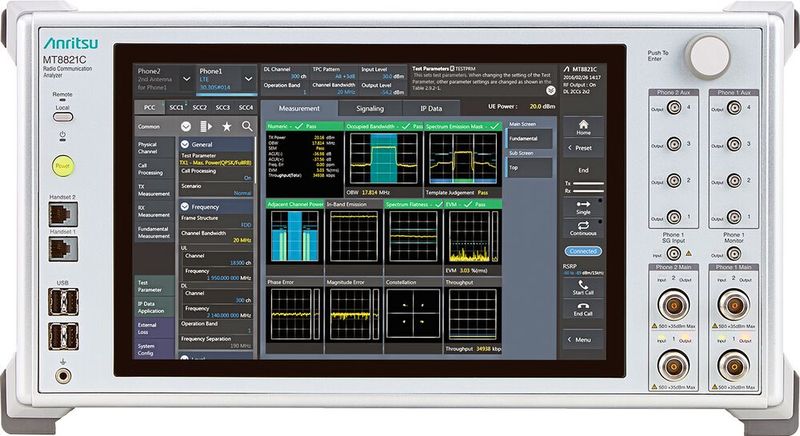
Task: Open the sidebar Test Parameter entry
Action: coord(155,286)
